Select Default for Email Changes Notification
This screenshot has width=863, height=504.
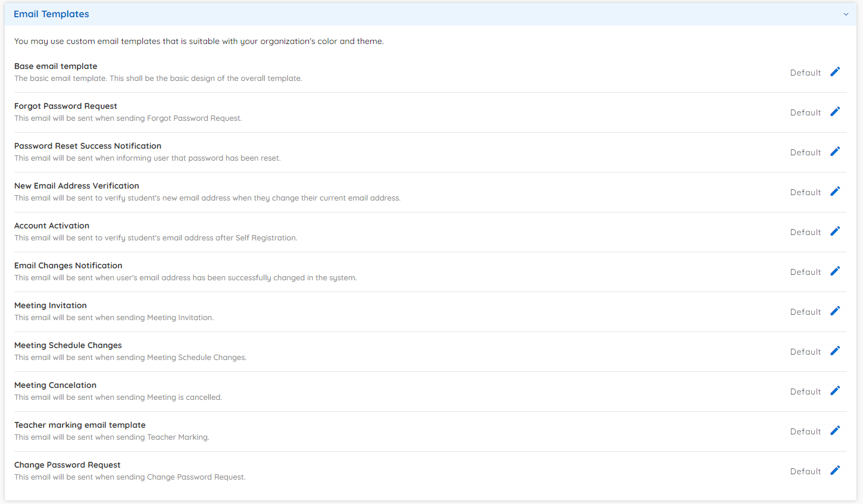coord(805,271)
